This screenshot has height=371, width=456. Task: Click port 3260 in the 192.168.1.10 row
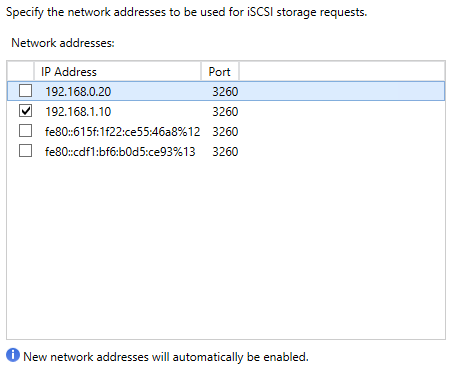coord(225,111)
